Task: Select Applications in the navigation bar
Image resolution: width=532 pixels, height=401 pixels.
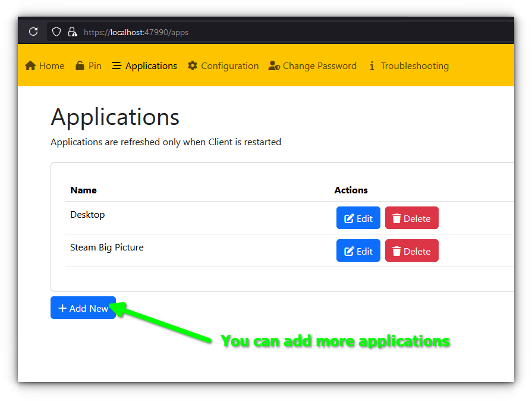Action: click(144, 66)
